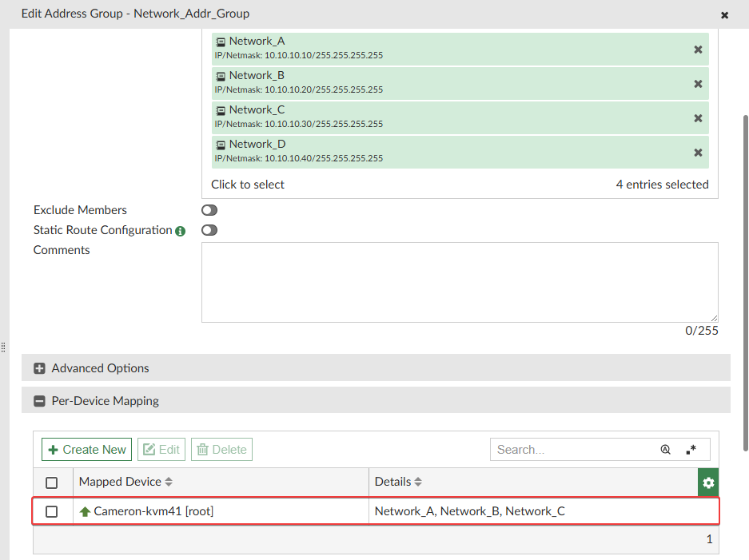
Task: Sort by the Details column
Action: click(398, 482)
